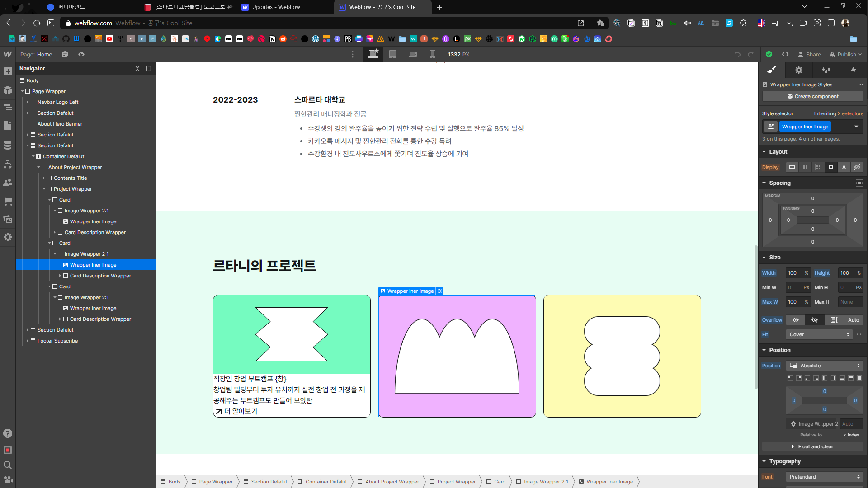
Task: Click the Create component button
Action: (x=813, y=96)
